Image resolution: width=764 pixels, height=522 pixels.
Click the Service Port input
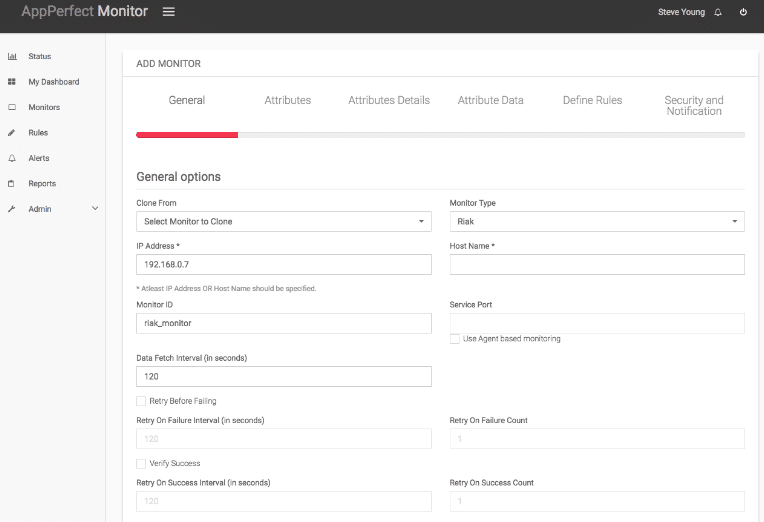click(x=597, y=323)
